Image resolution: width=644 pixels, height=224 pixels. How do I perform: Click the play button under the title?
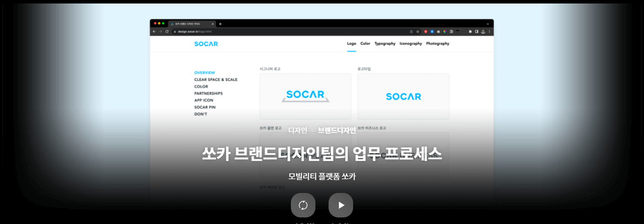[x=341, y=205]
